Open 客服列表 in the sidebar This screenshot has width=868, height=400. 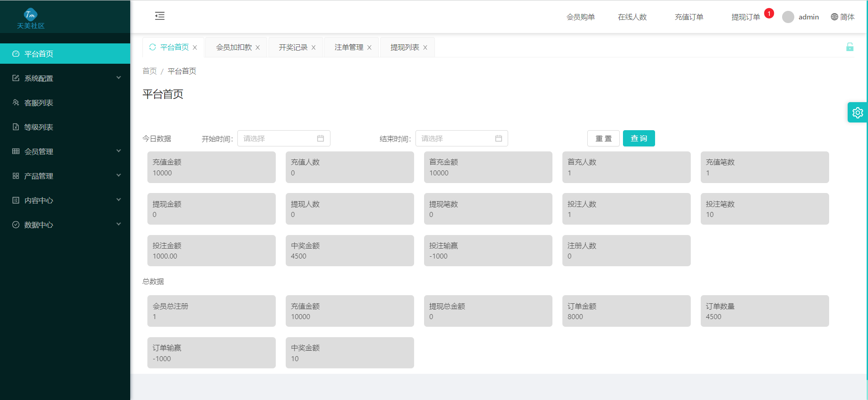click(x=65, y=103)
